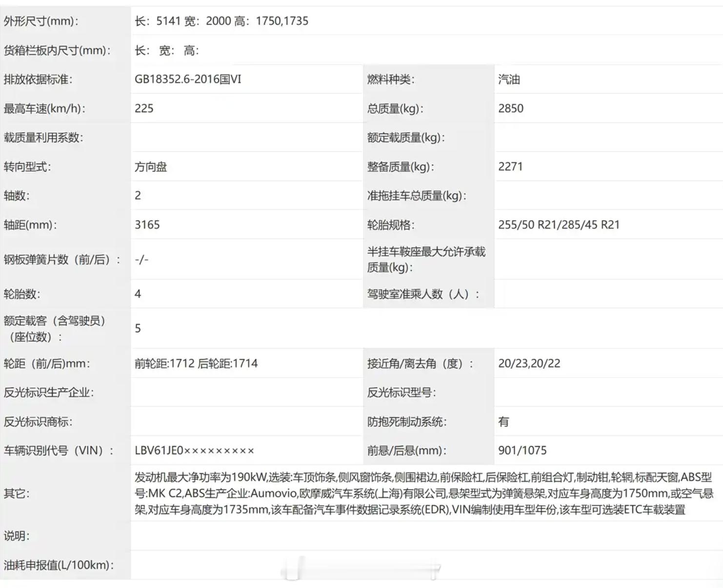Screen dimensions: 723x588
Task: Click the tire spec 255/50 R21/285/45 R21
Action: point(559,225)
